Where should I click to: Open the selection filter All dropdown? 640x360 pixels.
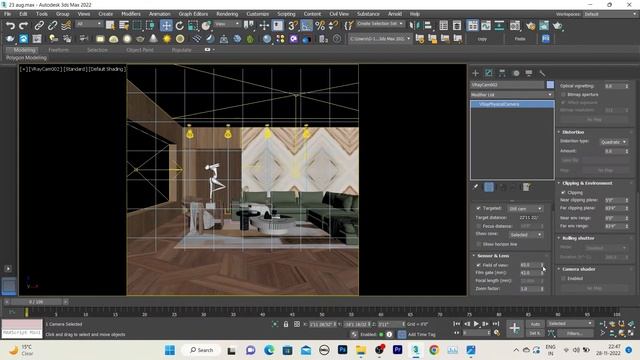pos(89,24)
